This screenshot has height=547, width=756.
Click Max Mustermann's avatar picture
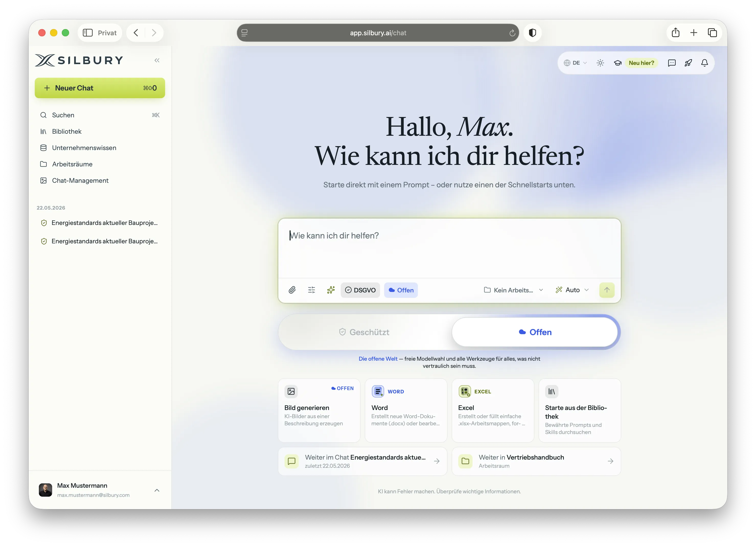click(45, 490)
